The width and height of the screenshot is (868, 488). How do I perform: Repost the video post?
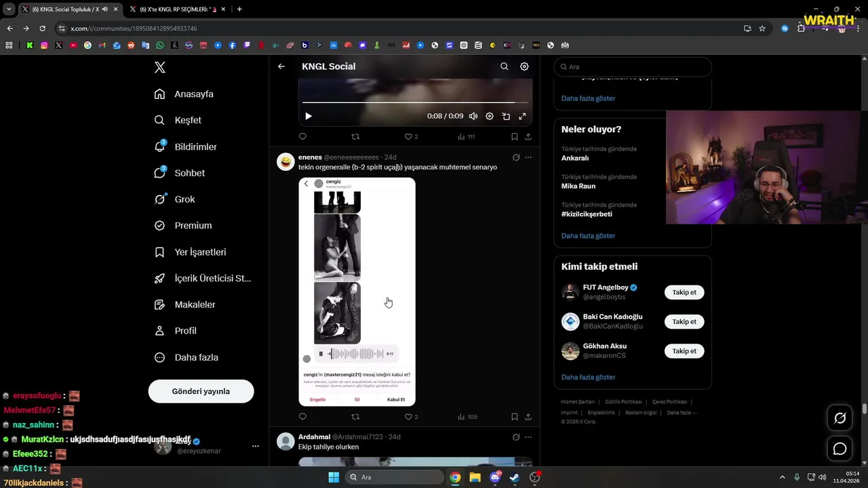pyautogui.click(x=355, y=136)
